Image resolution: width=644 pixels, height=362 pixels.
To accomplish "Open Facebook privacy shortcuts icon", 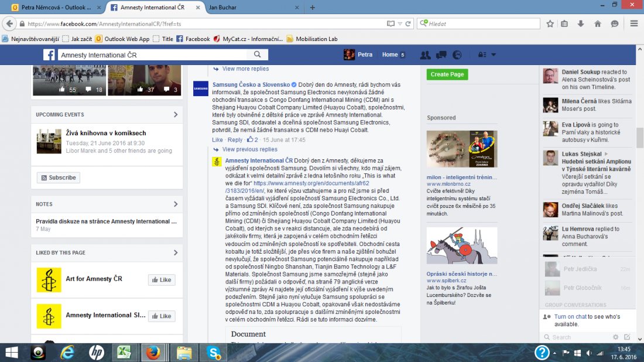I will [x=482, y=54].
